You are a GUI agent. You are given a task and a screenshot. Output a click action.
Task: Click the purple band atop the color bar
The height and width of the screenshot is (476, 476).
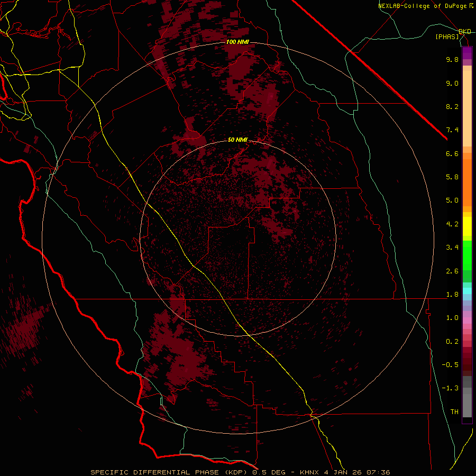tap(467, 53)
